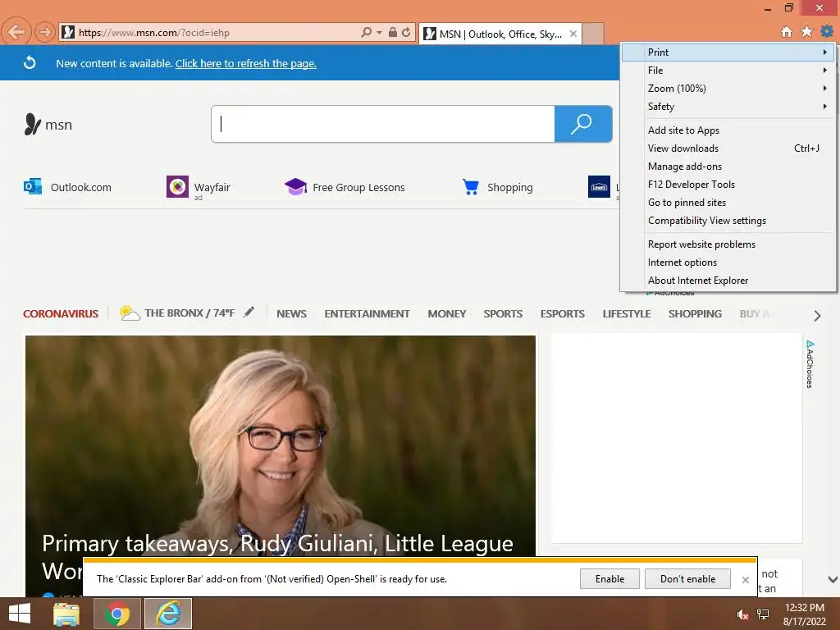
Task: Open the Zoom (100%) submenu
Action: (x=728, y=89)
